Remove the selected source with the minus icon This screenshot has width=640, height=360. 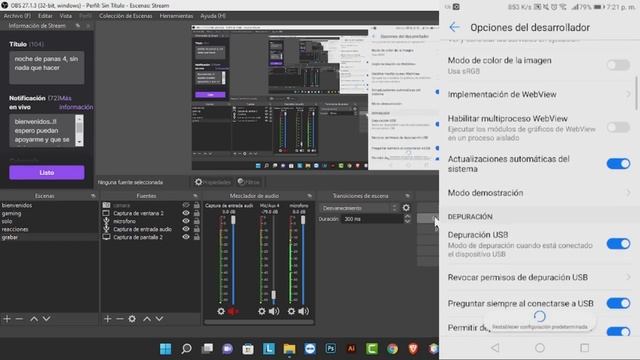pyautogui.click(x=120, y=319)
